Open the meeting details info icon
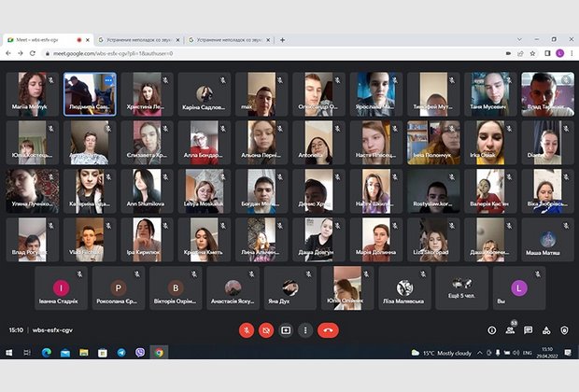 (x=492, y=329)
